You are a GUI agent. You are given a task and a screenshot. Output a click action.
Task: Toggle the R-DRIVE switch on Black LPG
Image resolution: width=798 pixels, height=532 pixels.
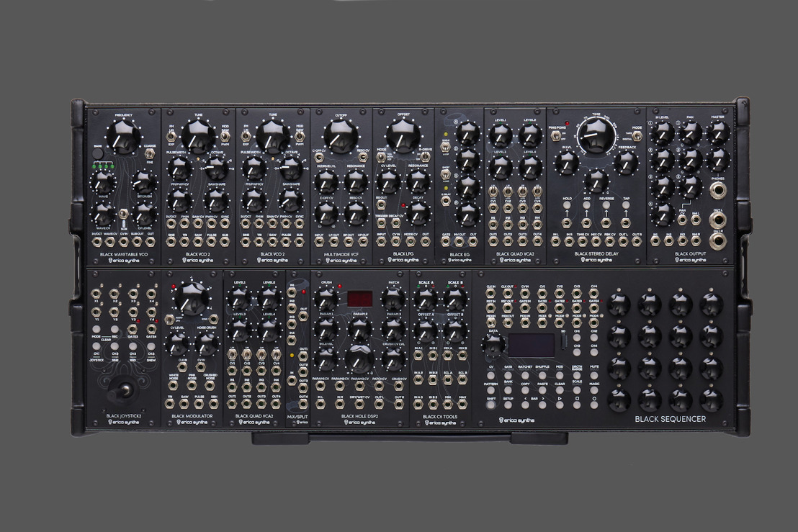[425, 157]
